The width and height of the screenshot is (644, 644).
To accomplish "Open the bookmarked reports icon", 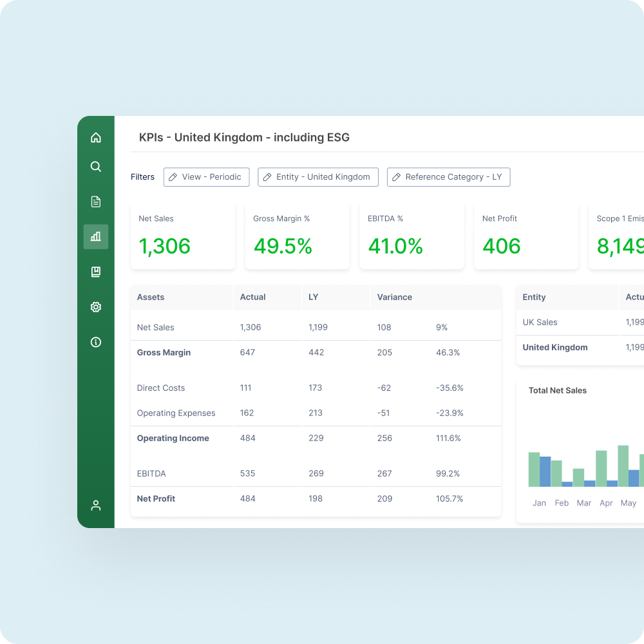I will click(x=96, y=271).
